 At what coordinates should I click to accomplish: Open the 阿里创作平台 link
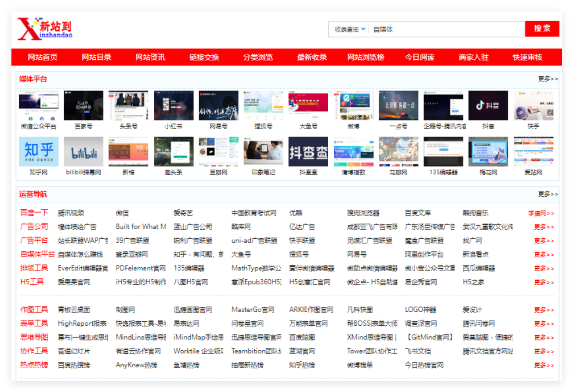click(x=424, y=254)
